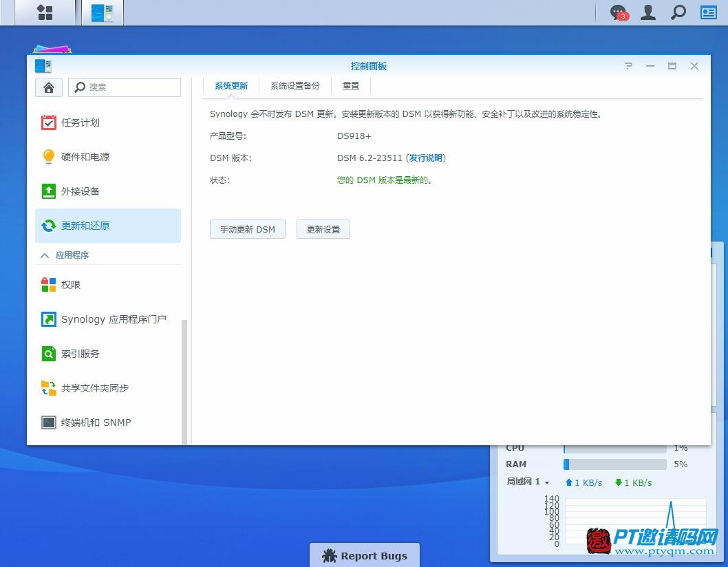Open 索引服务 settings
Viewport: 728px width, 567px height.
pyautogui.click(x=108, y=354)
